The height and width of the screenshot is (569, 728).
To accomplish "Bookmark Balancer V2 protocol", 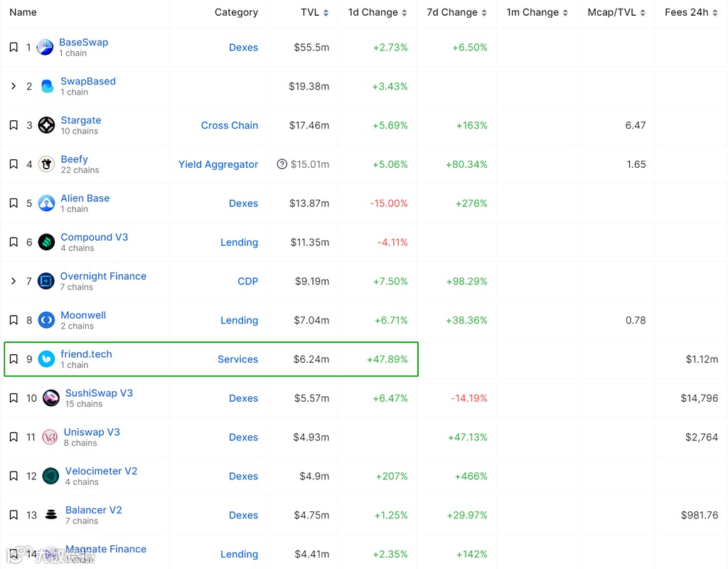I will point(14,516).
